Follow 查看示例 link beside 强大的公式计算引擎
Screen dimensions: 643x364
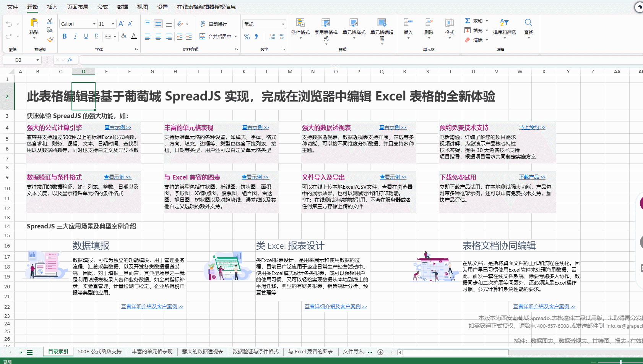pos(118,128)
